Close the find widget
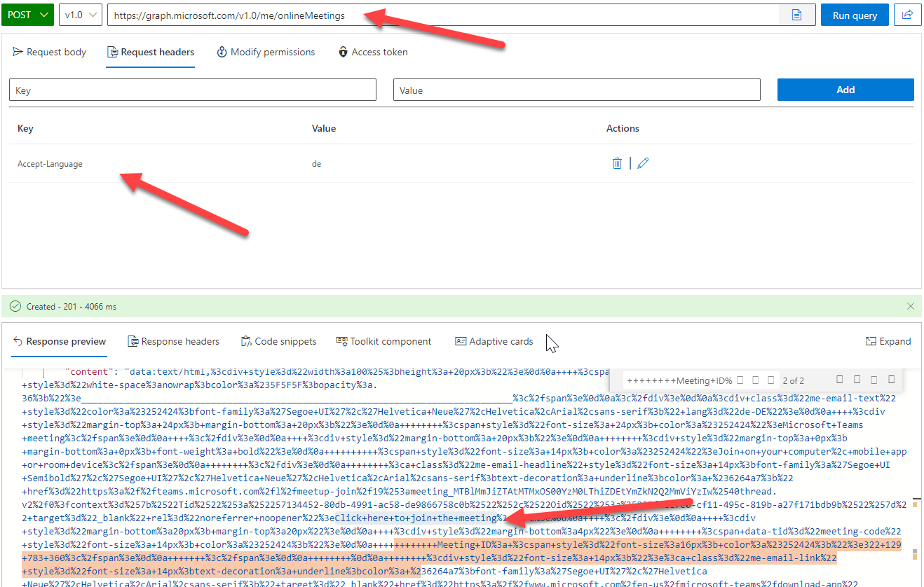The image size is (924, 587). (891, 379)
